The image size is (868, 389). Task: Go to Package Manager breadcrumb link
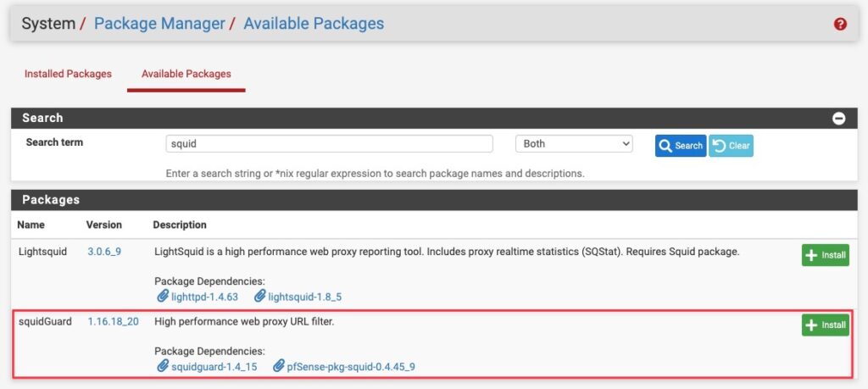click(x=159, y=24)
